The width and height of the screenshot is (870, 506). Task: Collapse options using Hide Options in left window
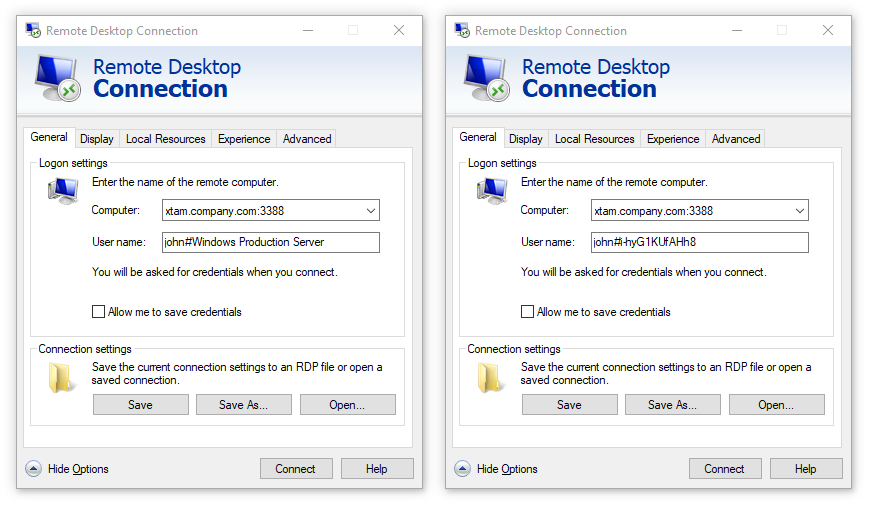pos(33,469)
